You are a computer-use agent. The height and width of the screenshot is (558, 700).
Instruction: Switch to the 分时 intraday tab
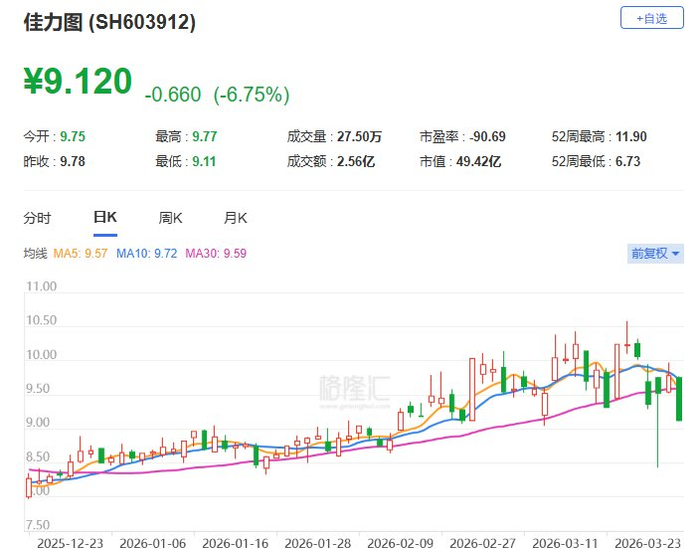coord(37,218)
